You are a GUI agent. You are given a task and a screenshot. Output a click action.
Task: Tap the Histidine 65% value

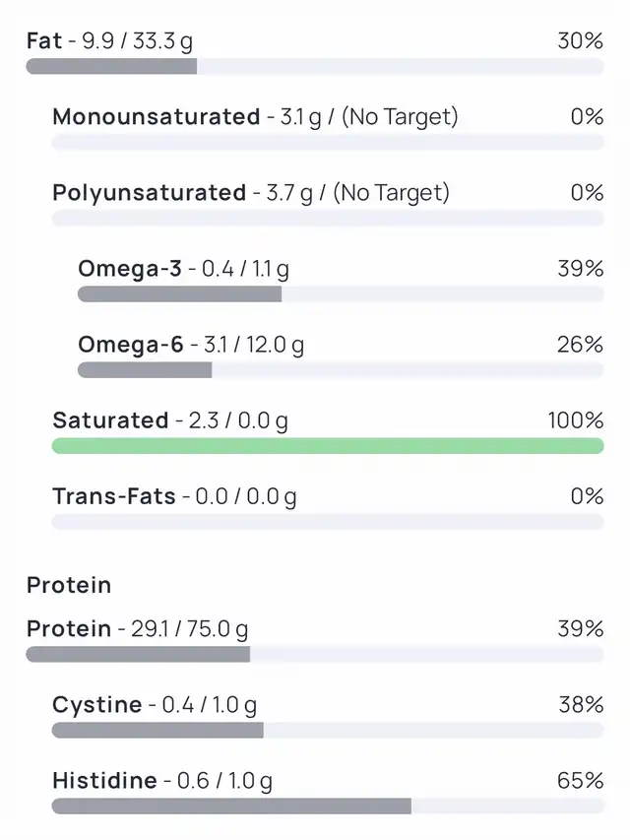(x=580, y=781)
